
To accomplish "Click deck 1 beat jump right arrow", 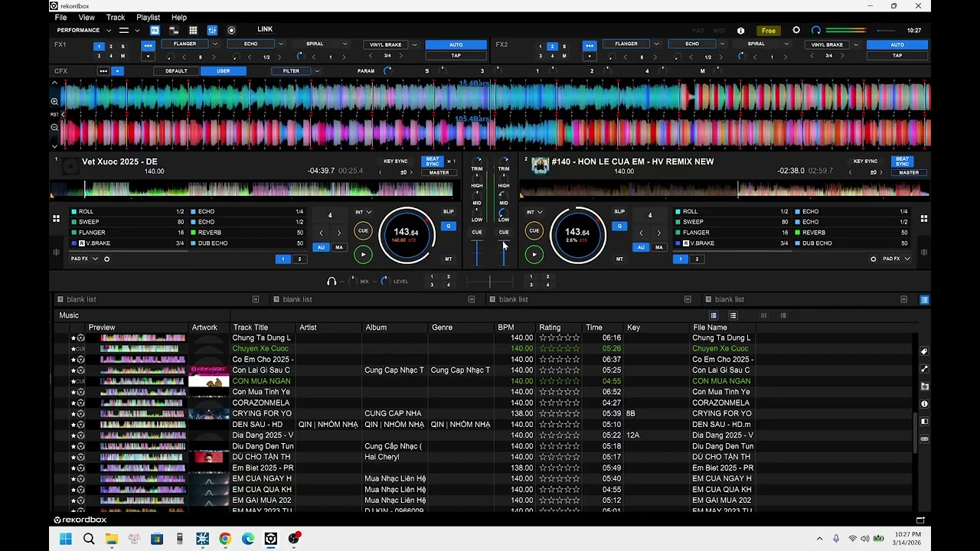I will [339, 233].
